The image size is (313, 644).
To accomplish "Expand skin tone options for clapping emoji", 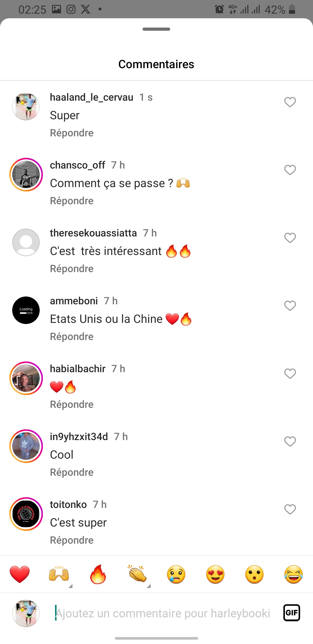I will pos(149,586).
